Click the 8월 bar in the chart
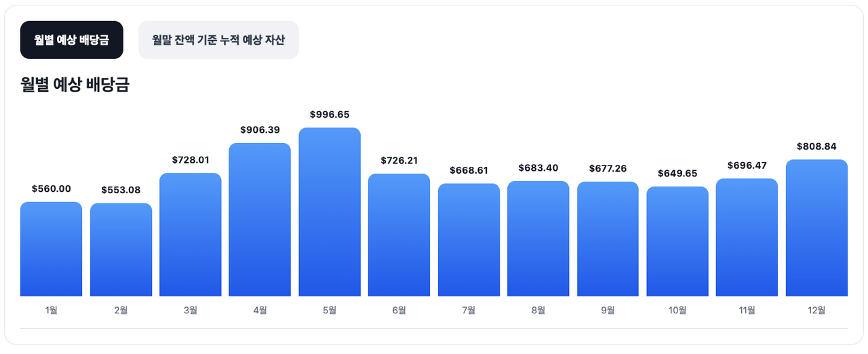The height and width of the screenshot is (354, 868). click(538, 239)
